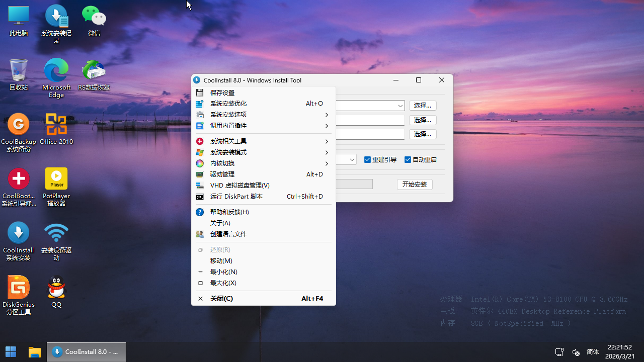Open VHD 虚拟磁盘管理 disk icon
Screen dimensions: 644x362
200,185
